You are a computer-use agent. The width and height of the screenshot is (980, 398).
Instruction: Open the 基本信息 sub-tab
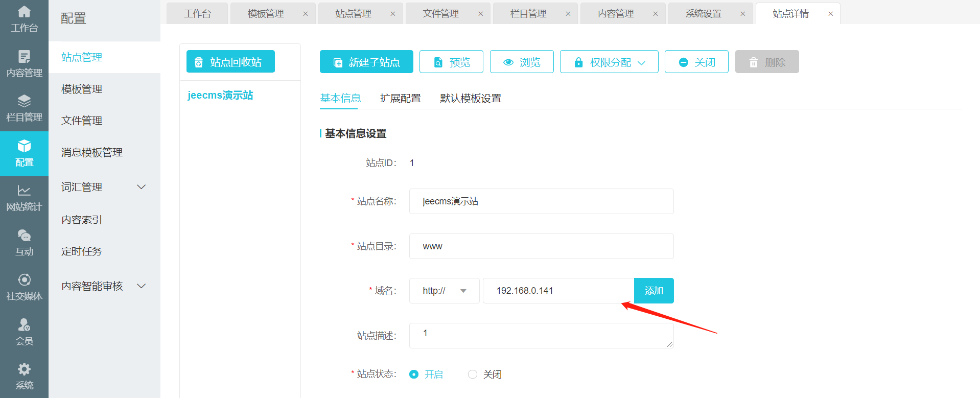(340, 98)
